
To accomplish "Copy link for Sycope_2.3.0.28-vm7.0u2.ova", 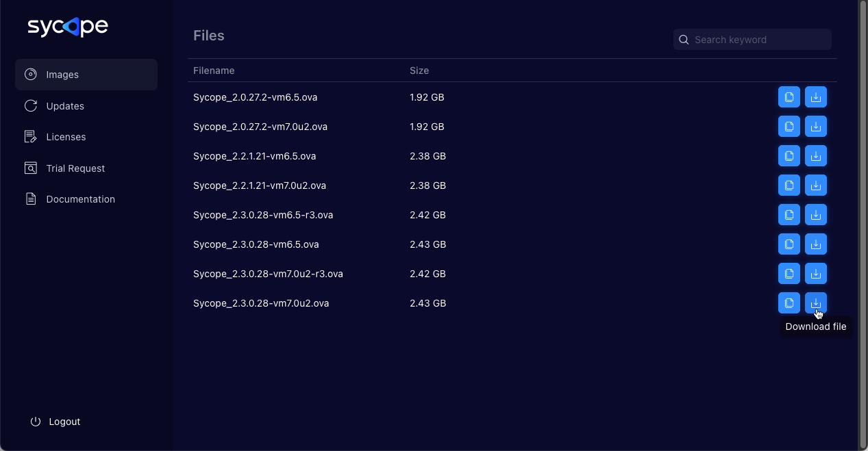I will point(789,303).
